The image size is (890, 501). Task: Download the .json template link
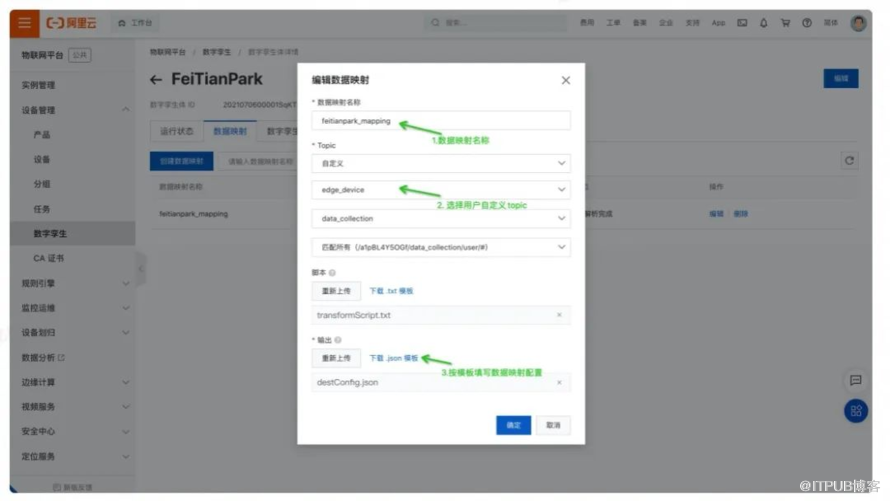point(393,358)
